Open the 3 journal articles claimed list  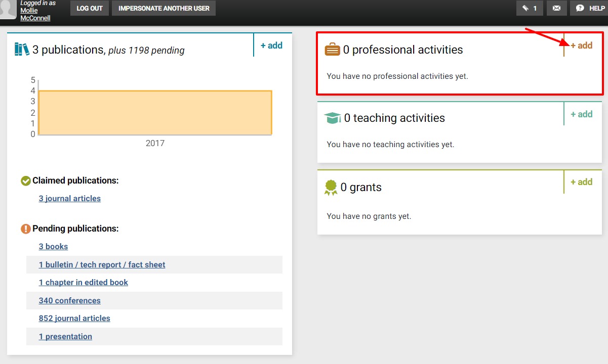[69, 198]
